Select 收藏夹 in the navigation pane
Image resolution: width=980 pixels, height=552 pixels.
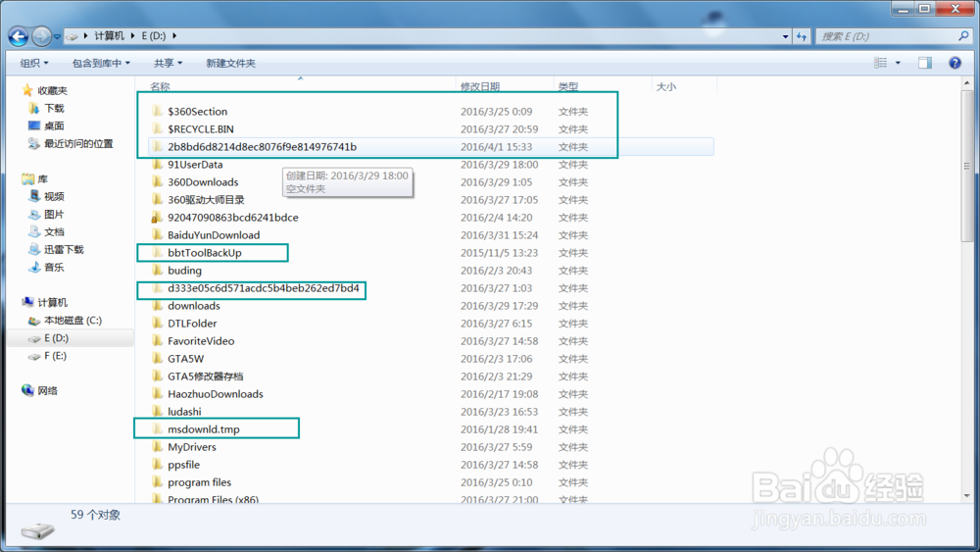[44, 90]
